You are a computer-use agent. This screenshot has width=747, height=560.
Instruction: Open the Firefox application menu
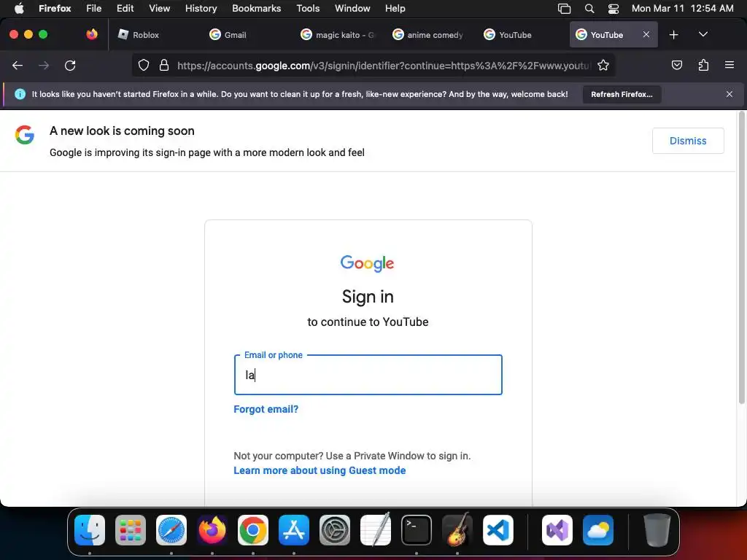tap(55, 8)
